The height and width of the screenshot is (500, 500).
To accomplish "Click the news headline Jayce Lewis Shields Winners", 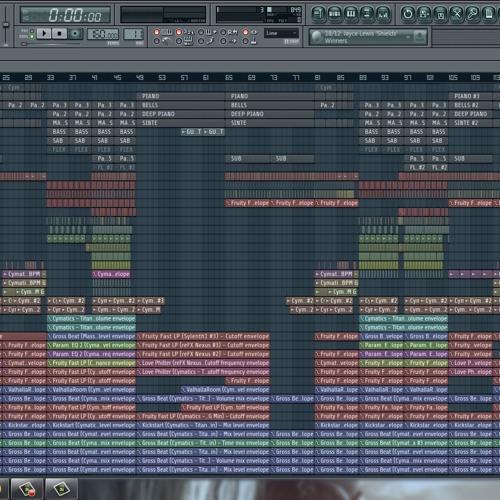I will point(361,37).
